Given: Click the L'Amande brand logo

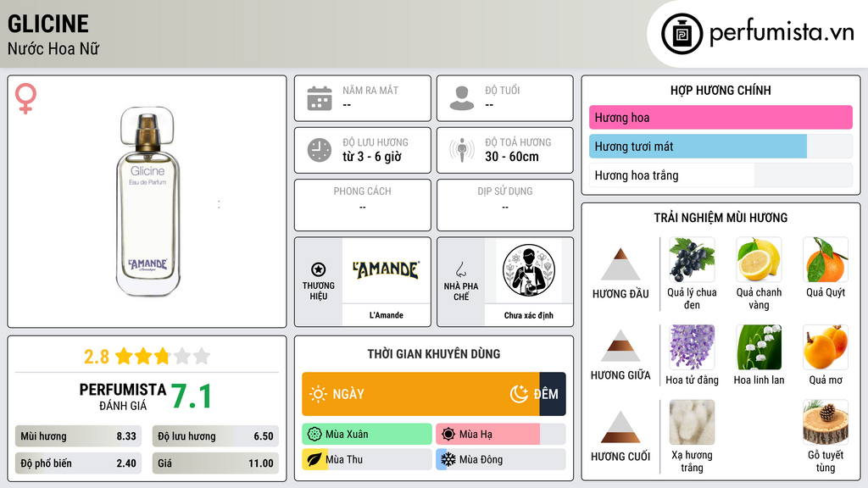Looking at the screenshot, I should click(x=387, y=269).
